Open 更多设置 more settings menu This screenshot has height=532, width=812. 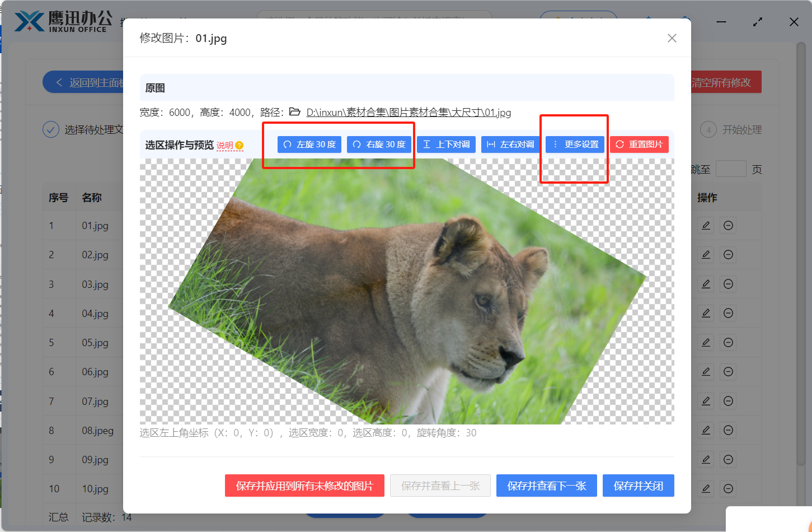pos(575,144)
